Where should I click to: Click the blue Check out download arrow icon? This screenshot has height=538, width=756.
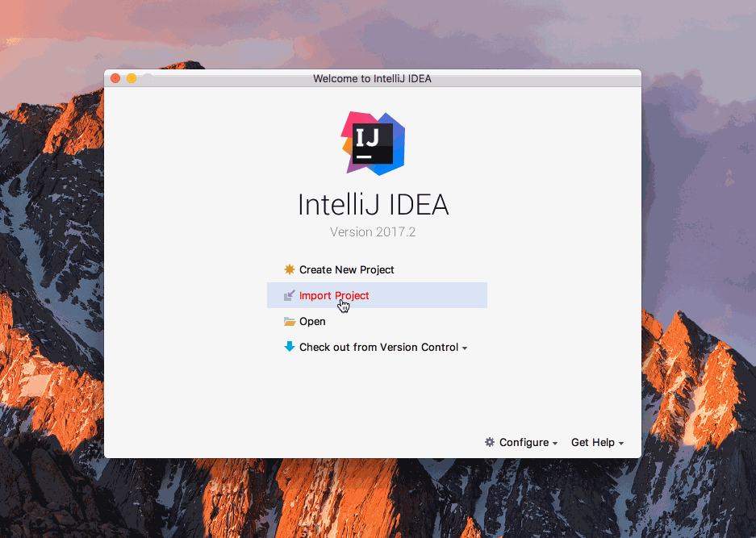(290, 347)
